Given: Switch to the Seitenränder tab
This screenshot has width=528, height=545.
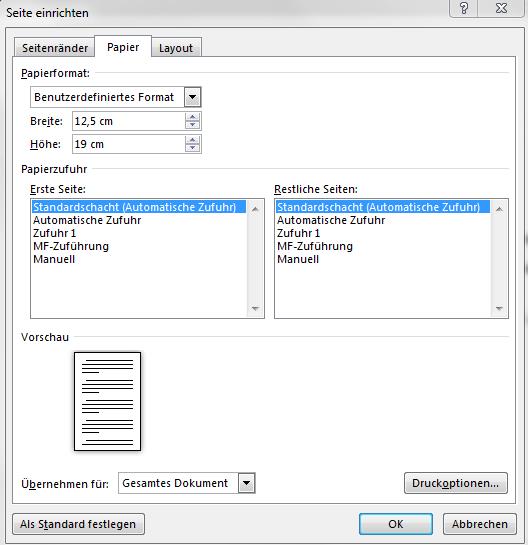Looking at the screenshot, I should click(55, 48).
